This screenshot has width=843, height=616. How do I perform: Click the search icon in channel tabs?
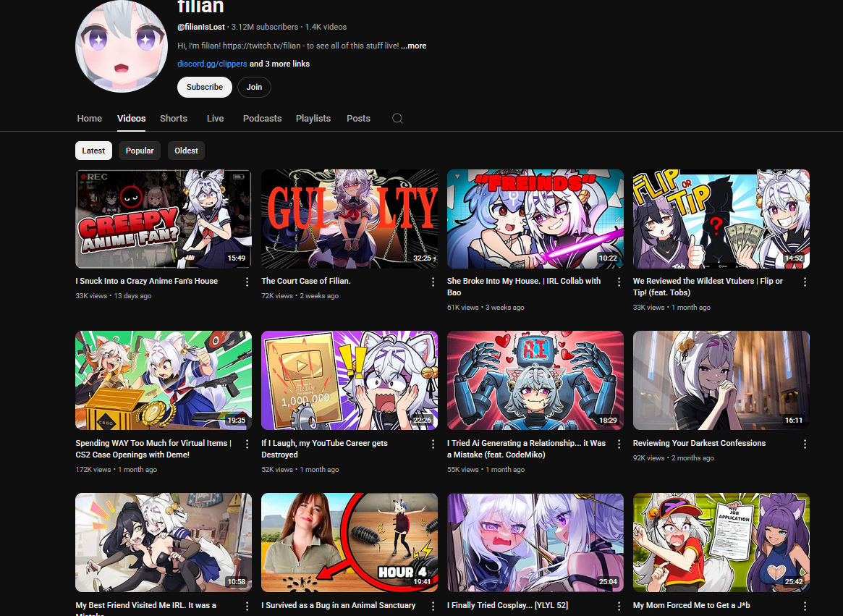[x=397, y=119]
